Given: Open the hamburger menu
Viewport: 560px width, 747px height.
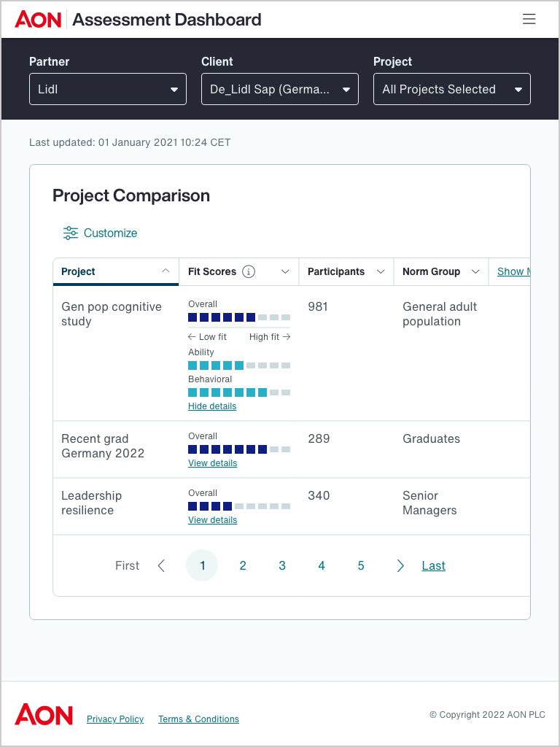Looking at the screenshot, I should point(529,20).
